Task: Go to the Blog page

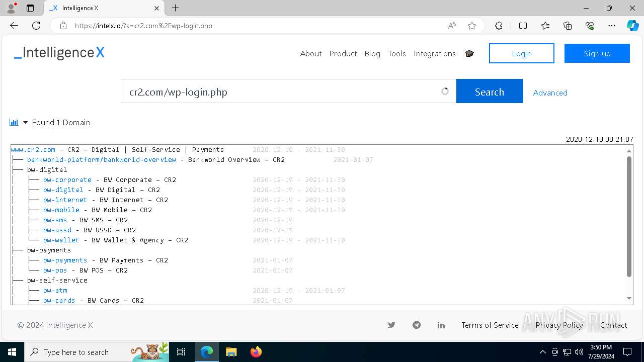Action: (372, 53)
